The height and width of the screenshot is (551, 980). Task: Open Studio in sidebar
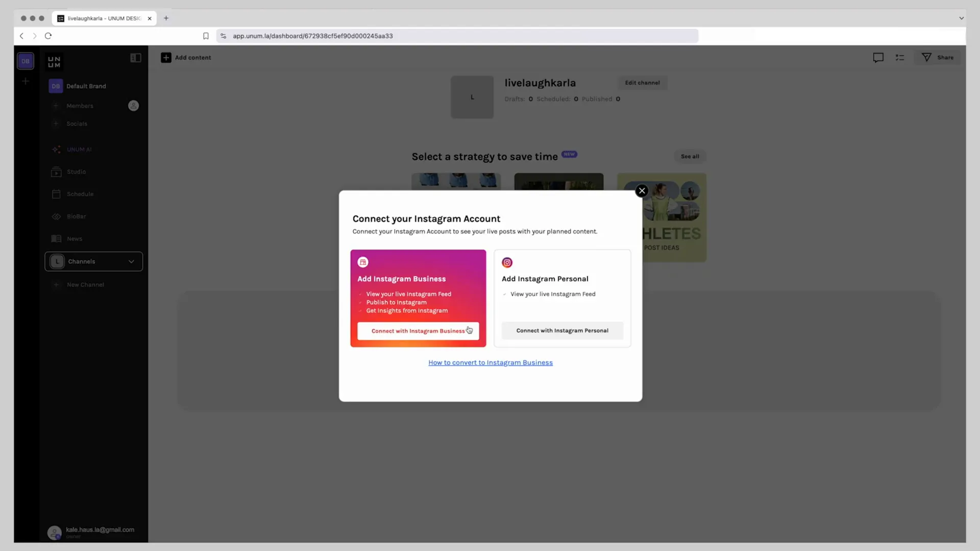click(x=76, y=172)
